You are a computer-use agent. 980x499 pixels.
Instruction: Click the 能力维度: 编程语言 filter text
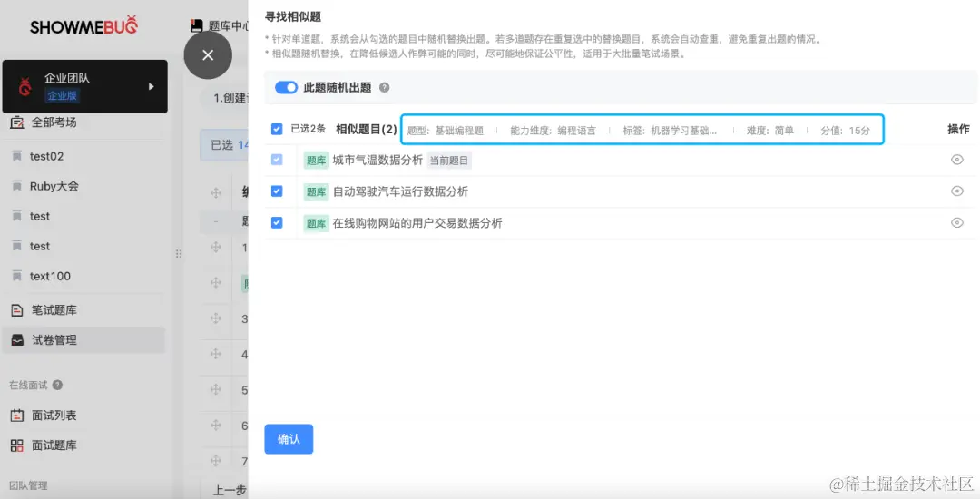coord(554,131)
